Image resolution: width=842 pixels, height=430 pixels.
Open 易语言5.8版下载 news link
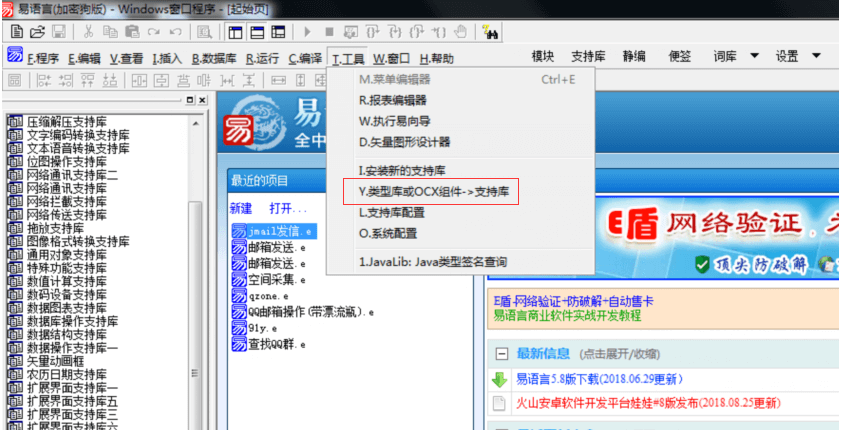(599, 380)
